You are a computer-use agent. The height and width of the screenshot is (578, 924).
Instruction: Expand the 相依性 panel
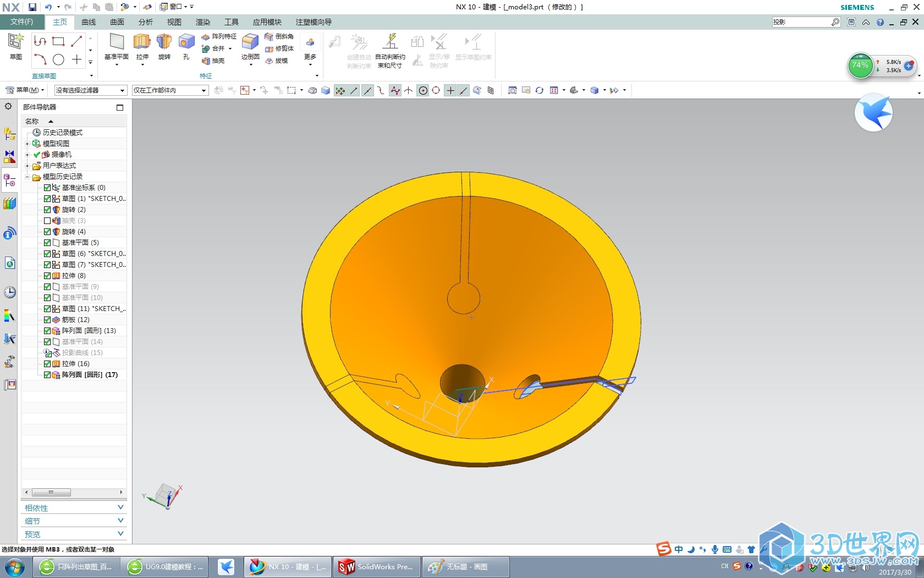(x=74, y=508)
